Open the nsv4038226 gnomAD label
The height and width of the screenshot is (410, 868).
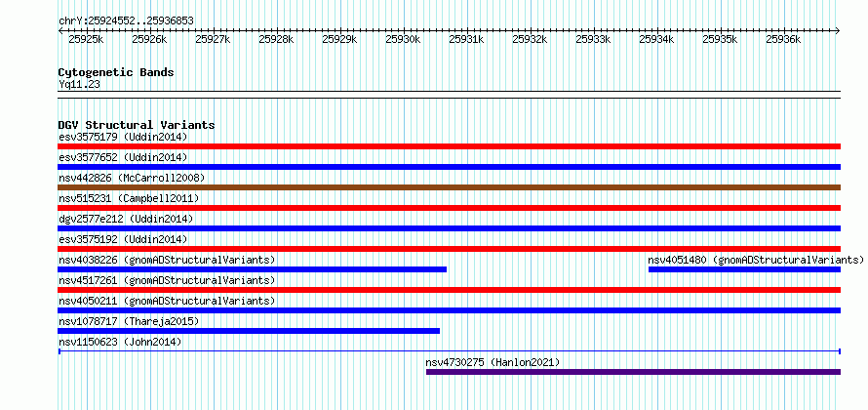point(167,260)
